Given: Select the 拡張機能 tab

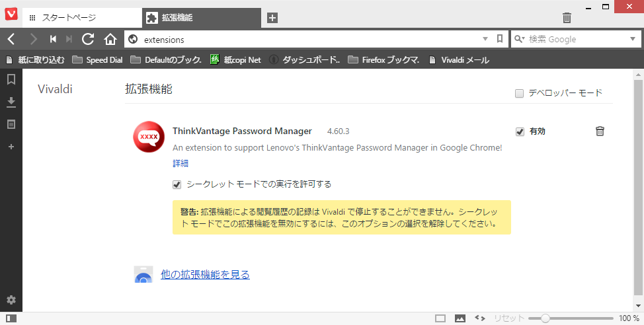Looking at the screenshot, I should point(201,18).
